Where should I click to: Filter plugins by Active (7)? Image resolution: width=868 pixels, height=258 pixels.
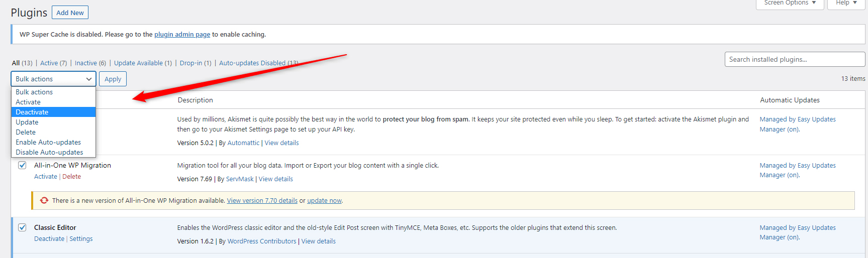tap(53, 63)
